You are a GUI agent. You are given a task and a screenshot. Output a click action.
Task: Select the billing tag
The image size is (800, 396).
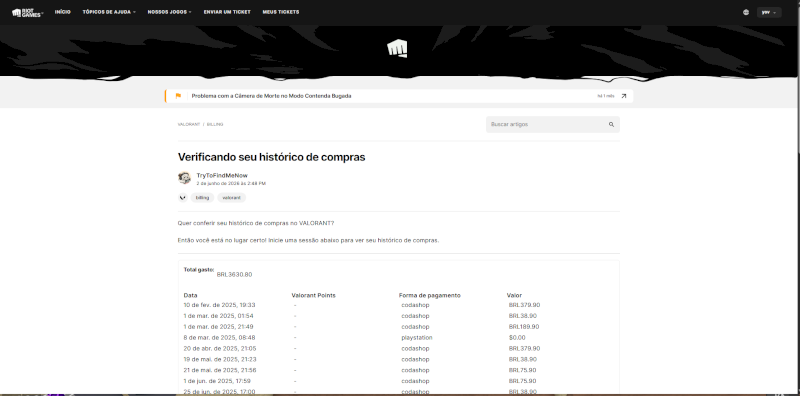click(x=203, y=197)
